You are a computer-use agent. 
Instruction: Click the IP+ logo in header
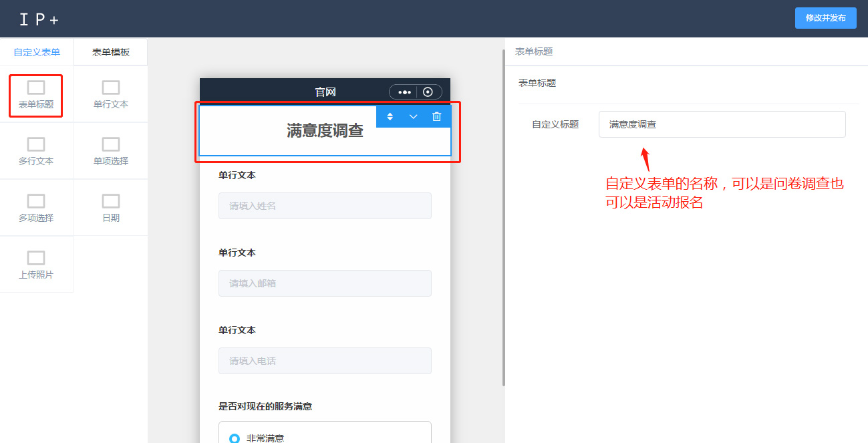pyautogui.click(x=39, y=19)
